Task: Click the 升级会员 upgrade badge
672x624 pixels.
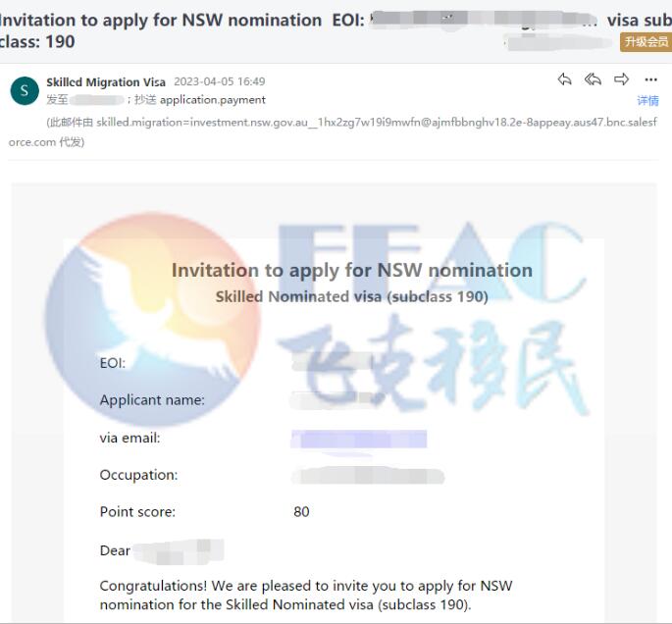Action: 646,41
